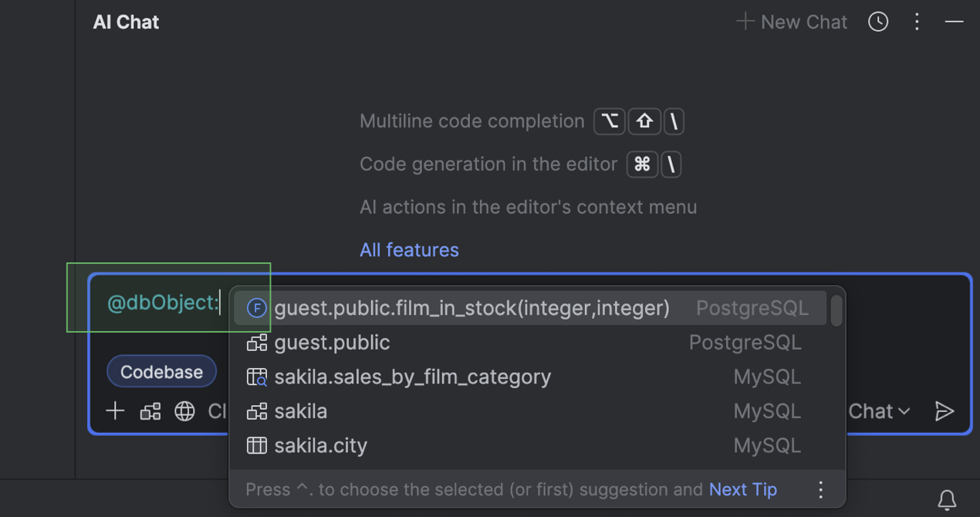Click the database schema icon in the chat toolbar
980x517 pixels.
[150, 411]
